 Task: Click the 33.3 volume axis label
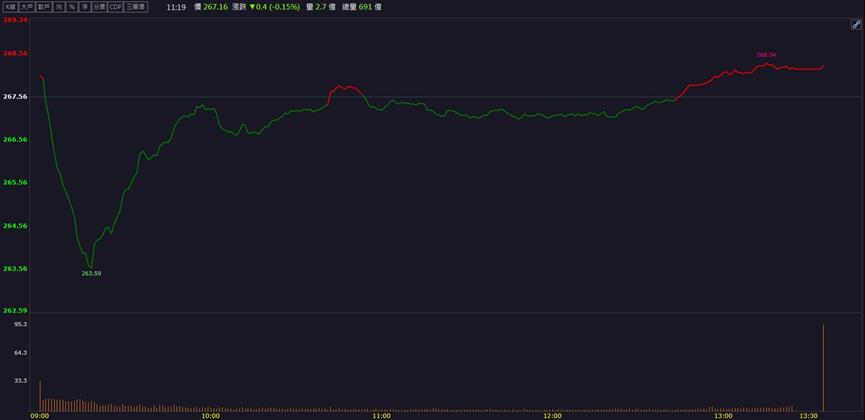pyautogui.click(x=20, y=381)
